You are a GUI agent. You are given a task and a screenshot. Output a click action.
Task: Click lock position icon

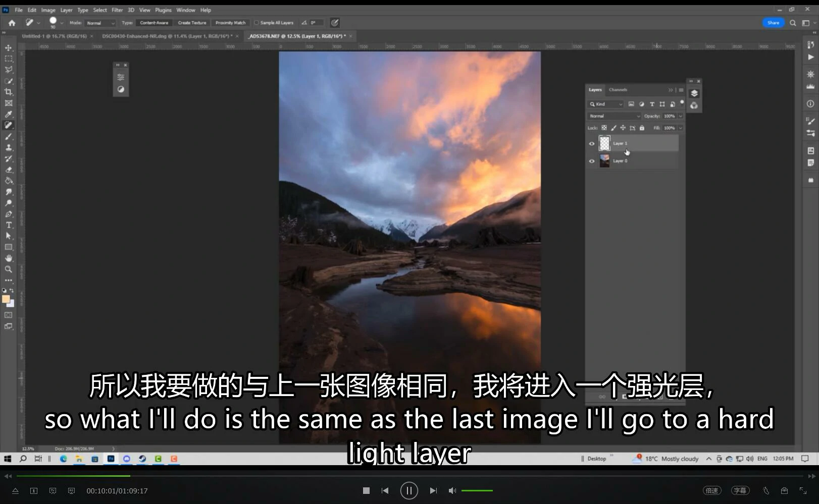tap(623, 128)
